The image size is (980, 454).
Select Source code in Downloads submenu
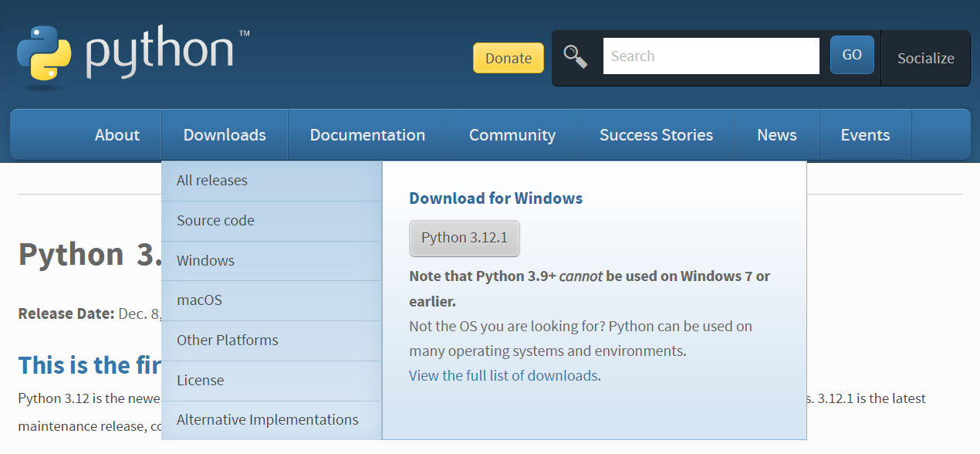(x=272, y=221)
